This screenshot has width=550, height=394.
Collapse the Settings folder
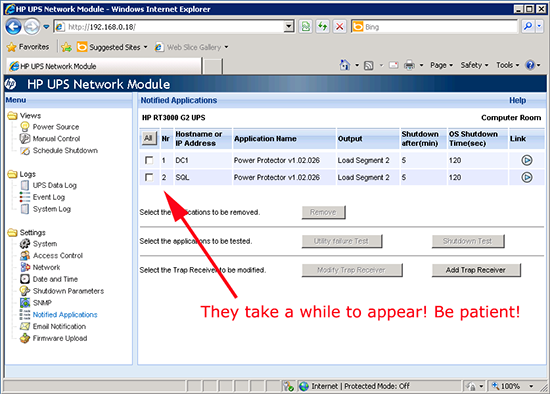pos(12,233)
